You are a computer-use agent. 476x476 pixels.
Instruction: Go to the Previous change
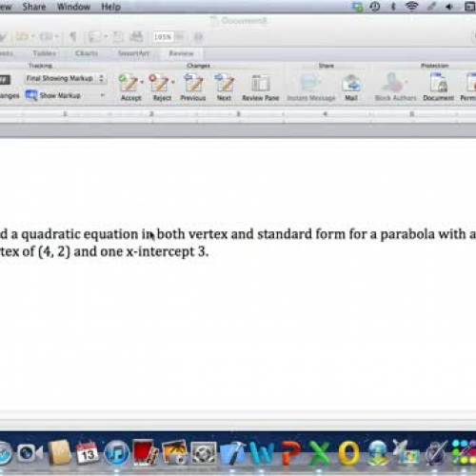coord(193,83)
